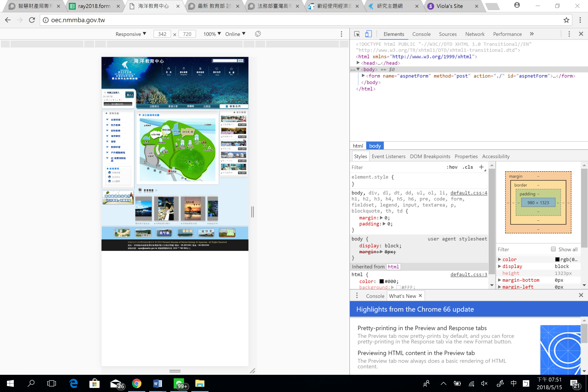The width and height of the screenshot is (588, 392).
Task: Click the viewport width field 342
Action: point(162,34)
